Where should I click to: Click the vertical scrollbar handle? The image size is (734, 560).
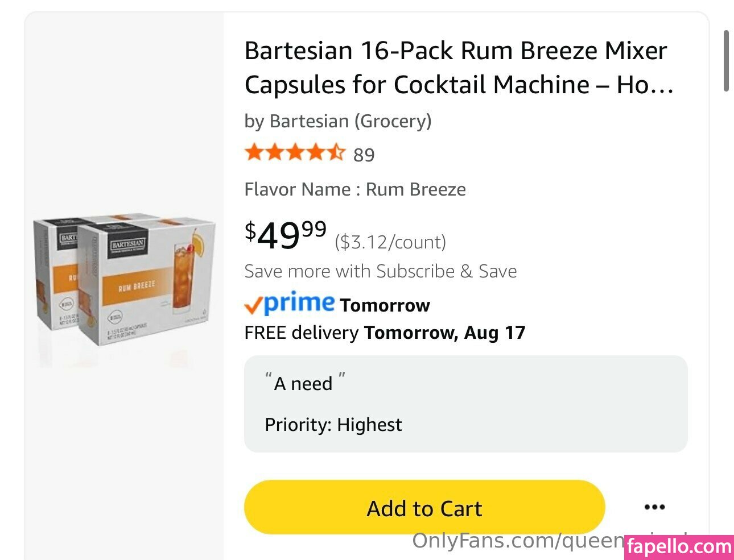coord(726,61)
